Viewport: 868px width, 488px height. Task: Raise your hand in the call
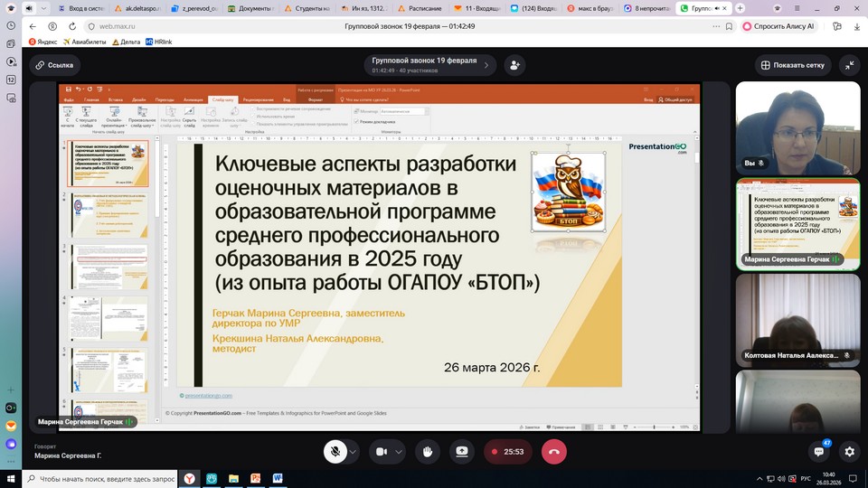[x=427, y=451]
